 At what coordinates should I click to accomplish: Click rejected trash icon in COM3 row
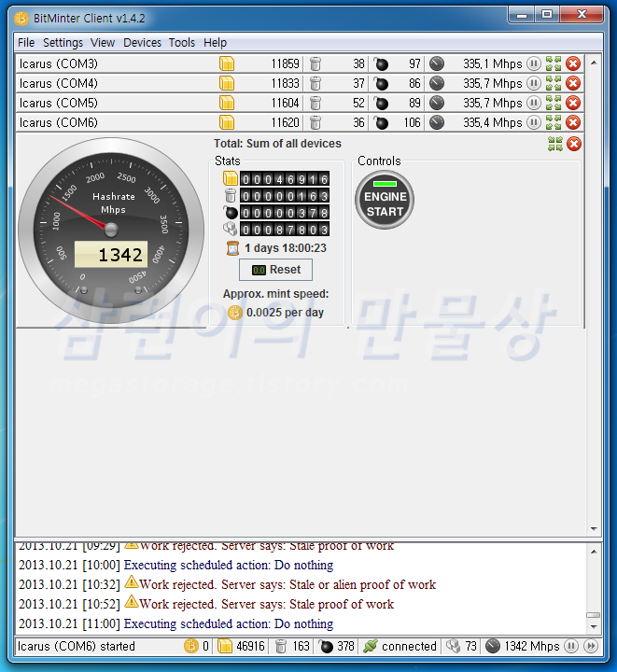click(316, 63)
